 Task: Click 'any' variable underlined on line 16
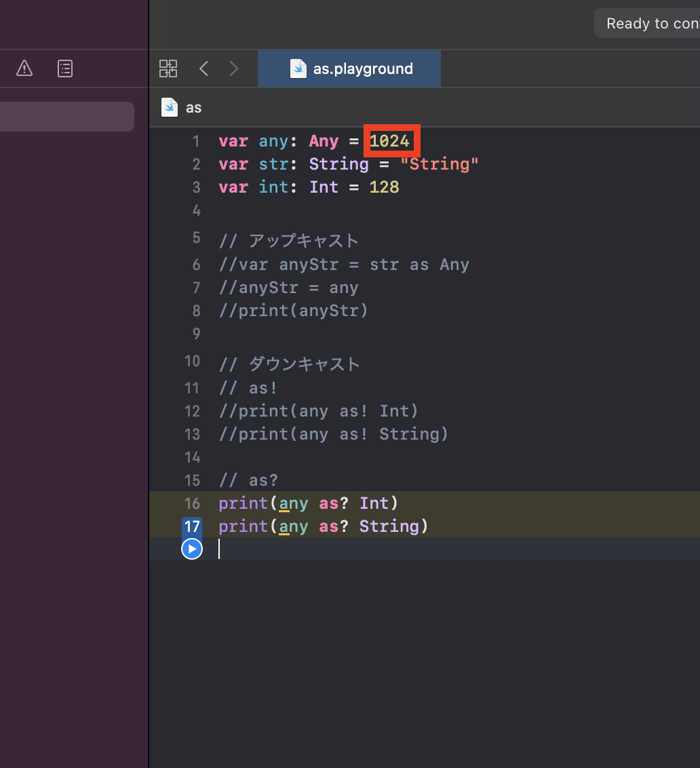294,503
